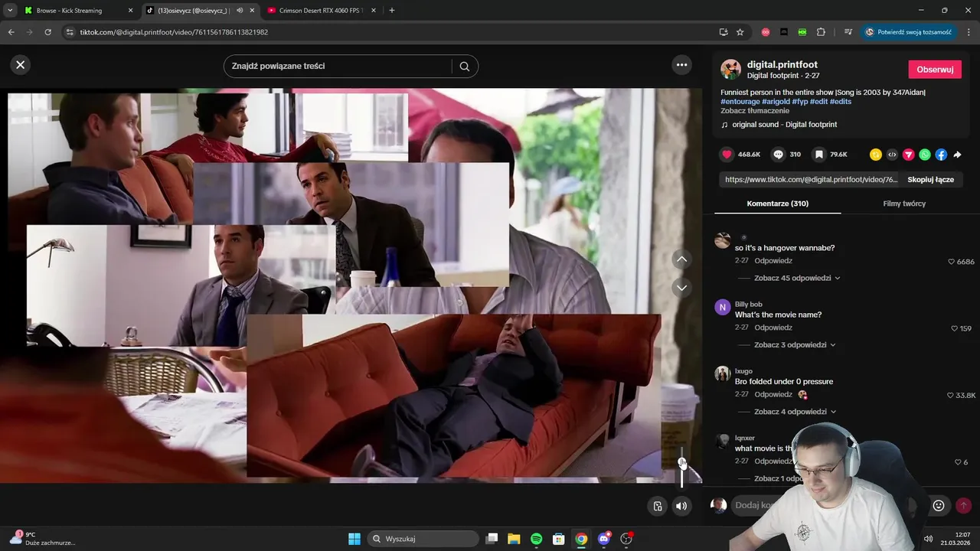
Task: Go to previous video with up arrow
Action: 681,259
